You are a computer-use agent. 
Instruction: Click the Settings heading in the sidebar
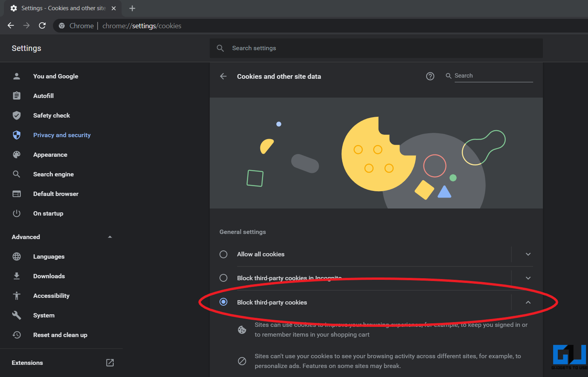coord(26,48)
